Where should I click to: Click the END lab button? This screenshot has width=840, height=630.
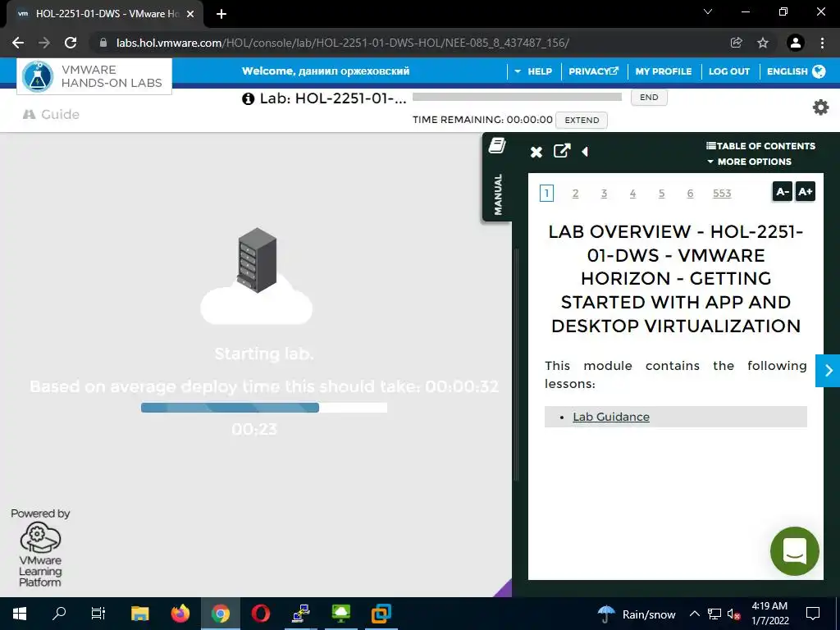pyautogui.click(x=649, y=98)
